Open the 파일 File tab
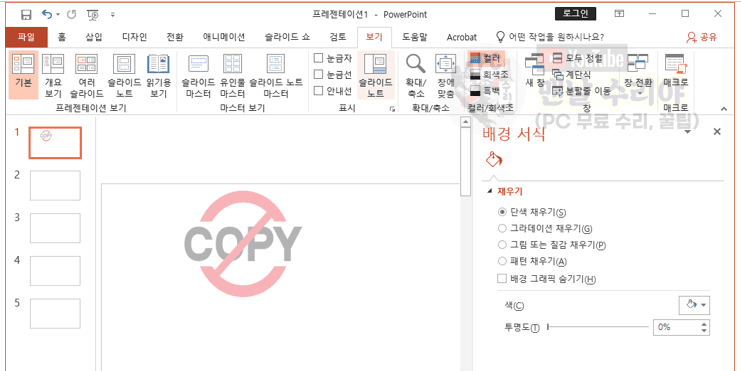 26,37
